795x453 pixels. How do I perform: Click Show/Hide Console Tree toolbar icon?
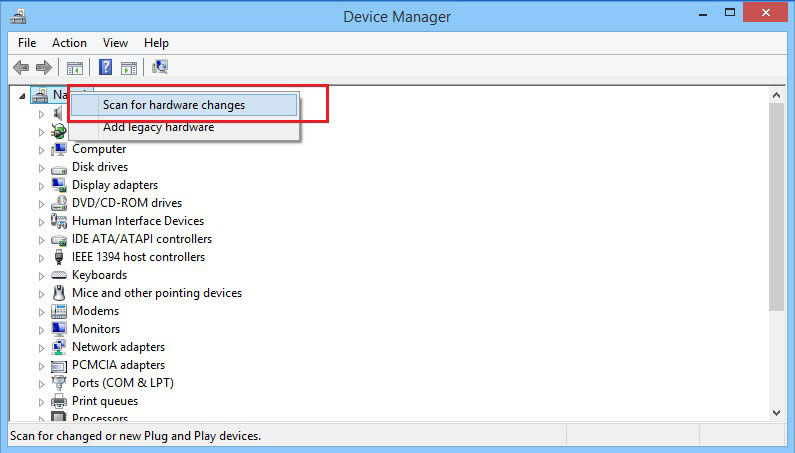coord(74,68)
